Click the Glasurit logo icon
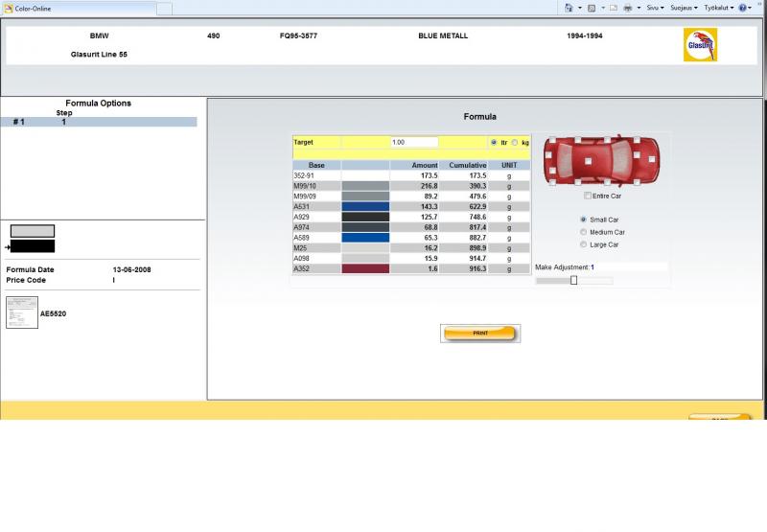The width and height of the screenshot is (767, 532). click(700, 45)
